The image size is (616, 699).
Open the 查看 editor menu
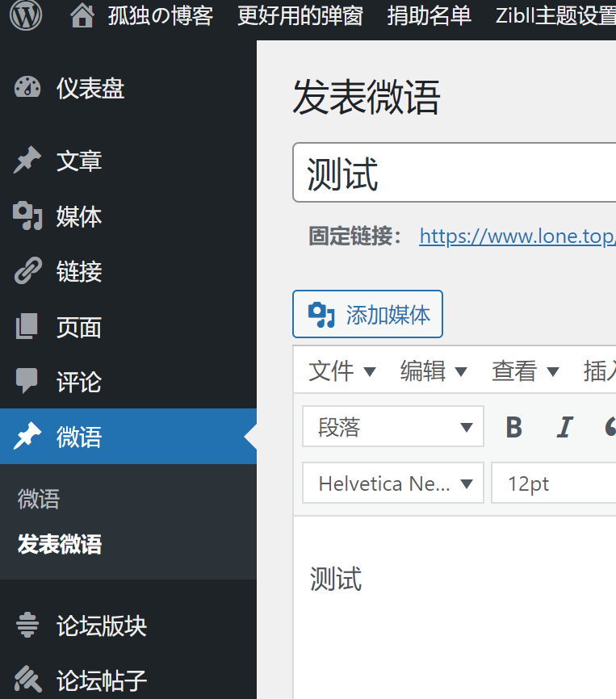click(526, 370)
